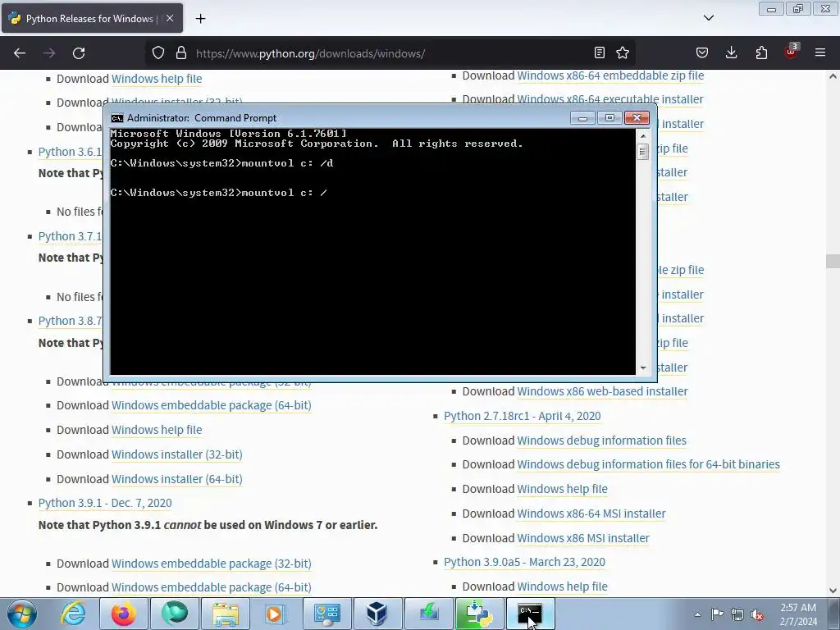Click the Command Prompt scrollbar thumb

pos(643,152)
